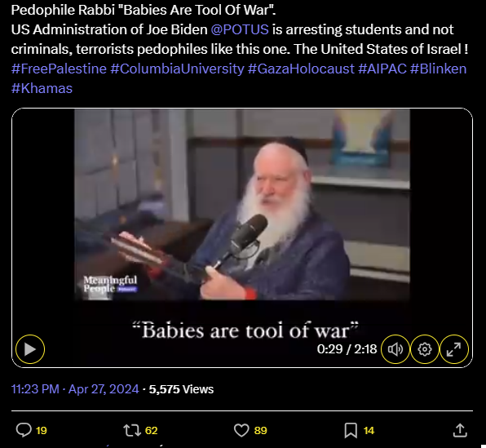Play the embedded video
Screen dimensions: 486x448
tap(30, 349)
